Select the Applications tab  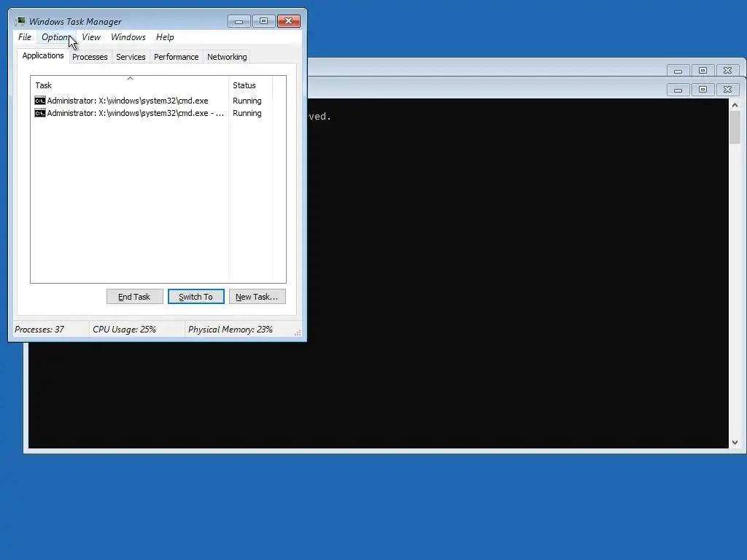pyautogui.click(x=43, y=55)
